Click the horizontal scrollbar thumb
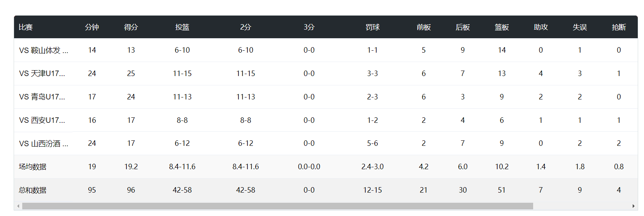Screen dimensions: 644x216 [x=277, y=206]
